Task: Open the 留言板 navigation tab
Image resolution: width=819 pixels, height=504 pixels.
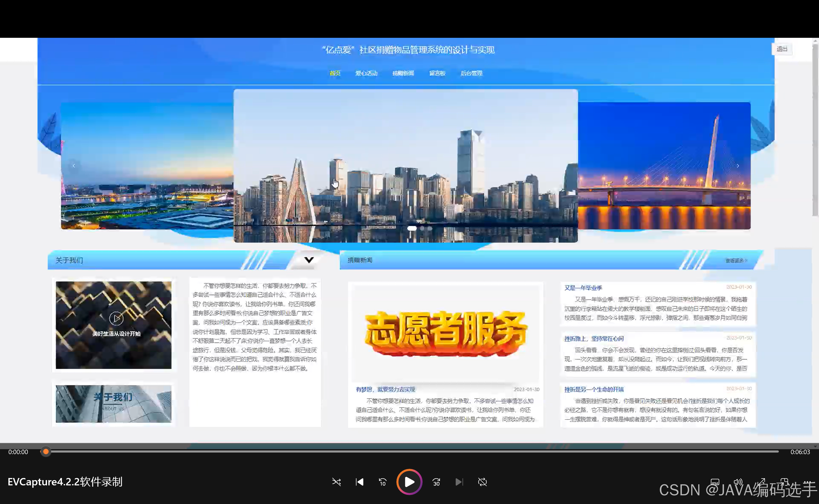Action: (x=437, y=73)
